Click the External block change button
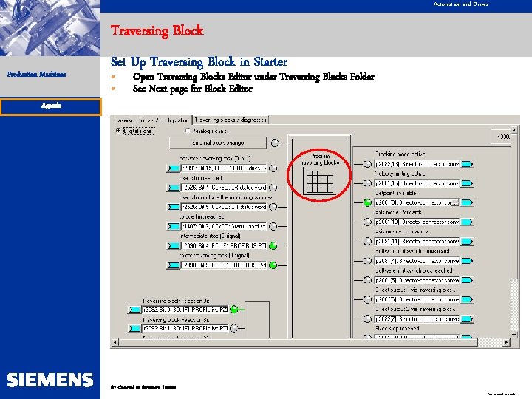 pos(218,143)
